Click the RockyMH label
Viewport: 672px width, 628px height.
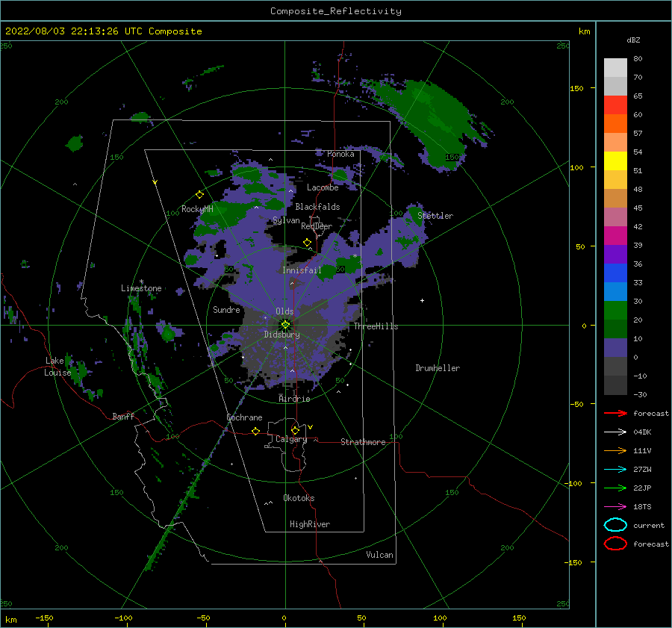[197, 209]
